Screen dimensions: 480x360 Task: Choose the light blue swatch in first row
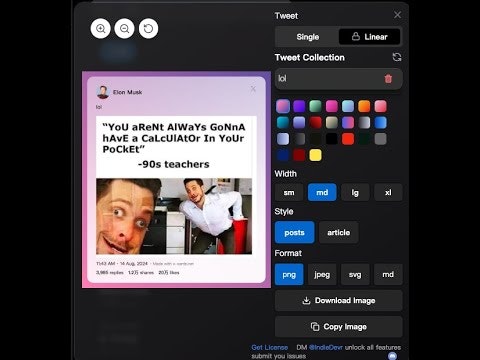coord(348,106)
